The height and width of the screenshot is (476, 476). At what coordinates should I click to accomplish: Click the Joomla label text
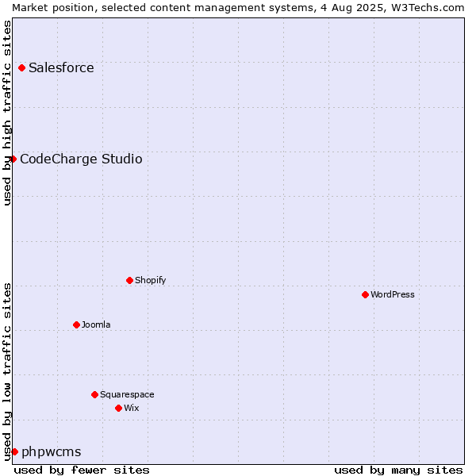96,324
